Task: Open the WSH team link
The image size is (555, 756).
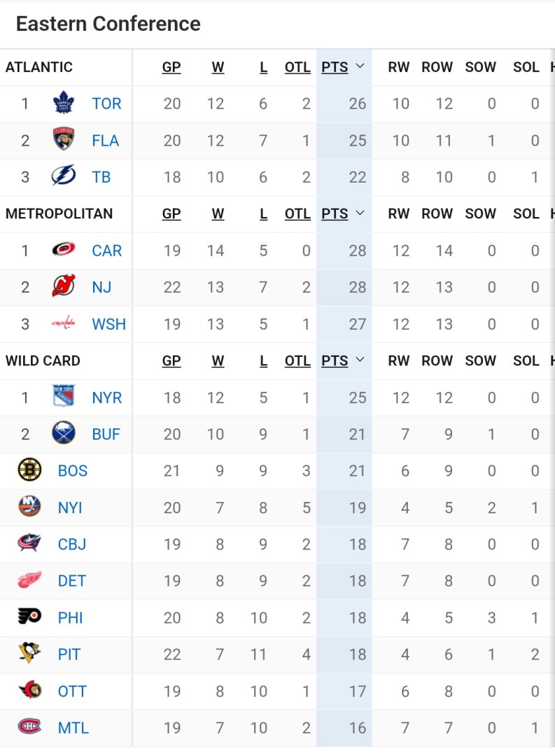Action: [x=108, y=324]
